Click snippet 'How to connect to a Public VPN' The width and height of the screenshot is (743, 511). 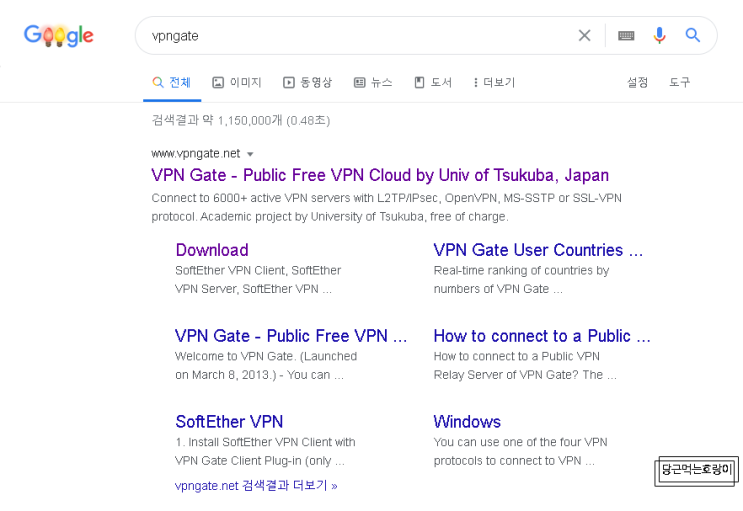[525, 365]
